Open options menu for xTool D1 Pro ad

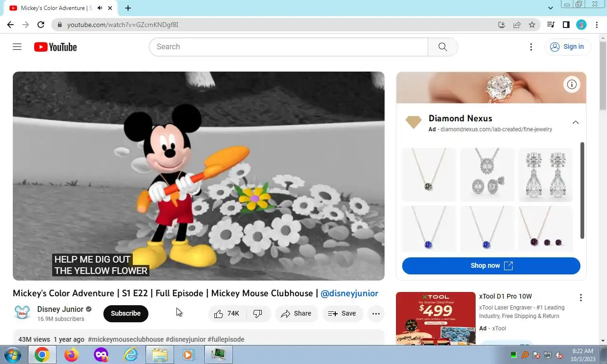click(x=580, y=298)
